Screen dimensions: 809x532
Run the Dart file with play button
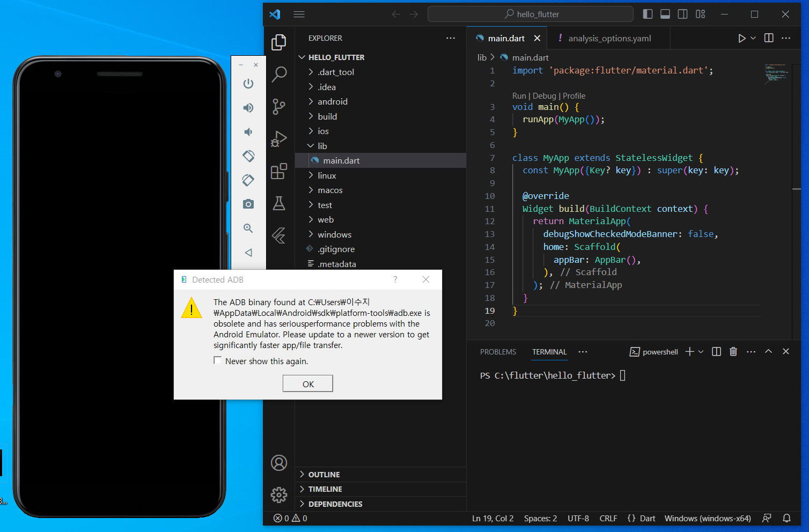point(741,38)
